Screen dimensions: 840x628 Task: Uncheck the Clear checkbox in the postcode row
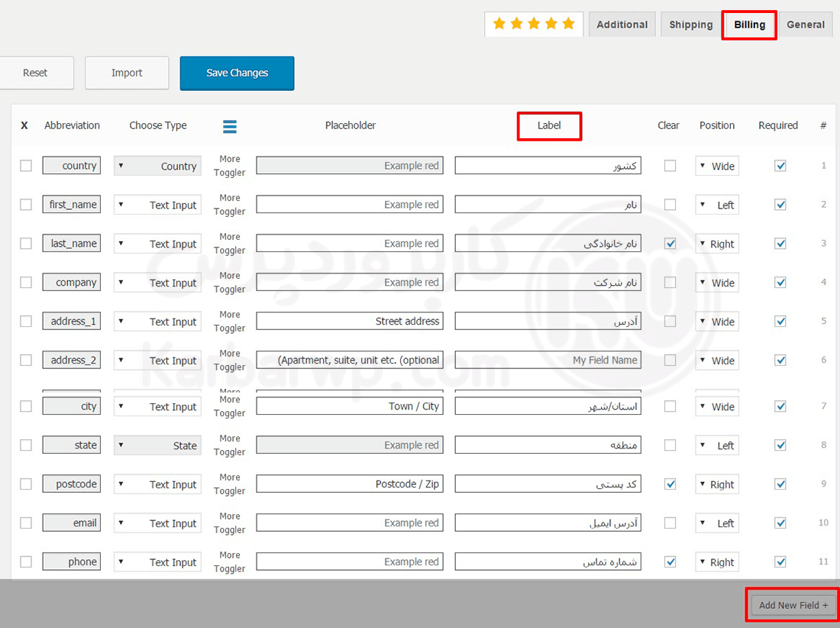(x=670, y=484)
